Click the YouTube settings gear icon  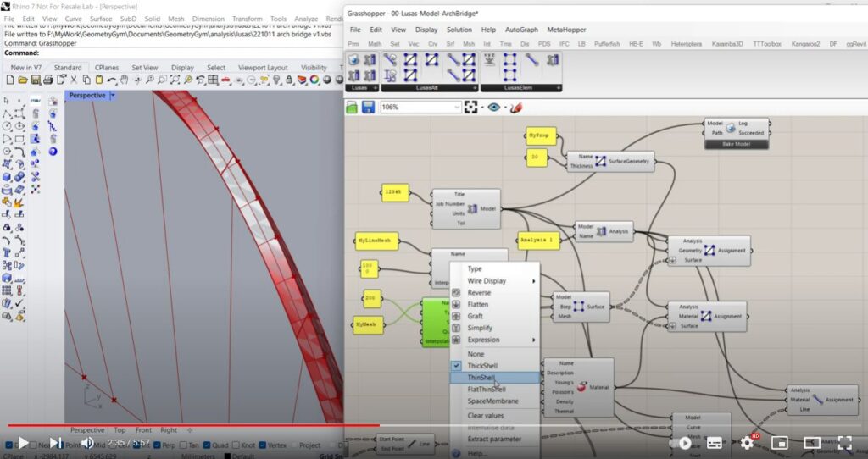(747, 442)
